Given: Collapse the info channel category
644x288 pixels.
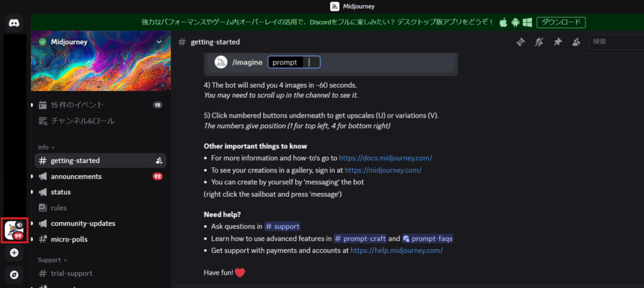Looking at the screenshot, I should [x=47, y=147].
